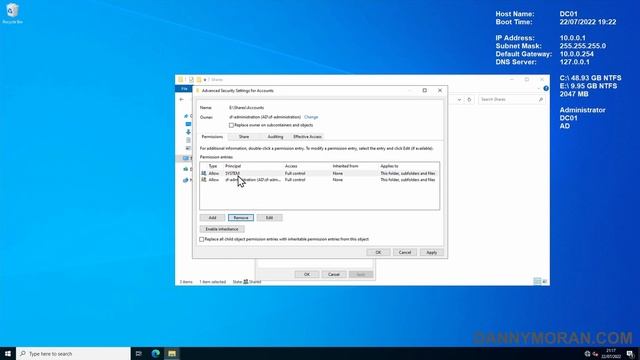This screenshot has width=640, height=360.
Task: Click the new folder icon in Explorer title bar
Action: (199, 80)
